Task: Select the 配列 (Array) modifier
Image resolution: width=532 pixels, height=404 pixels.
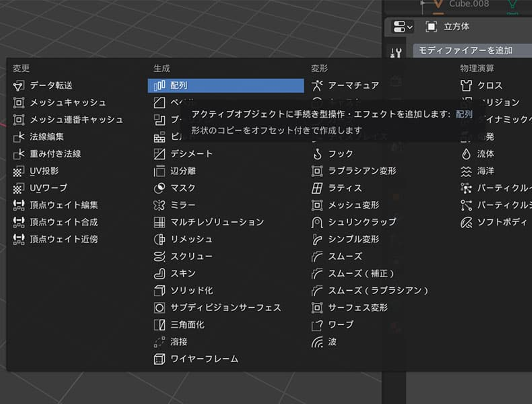Action: click(225, 85)
